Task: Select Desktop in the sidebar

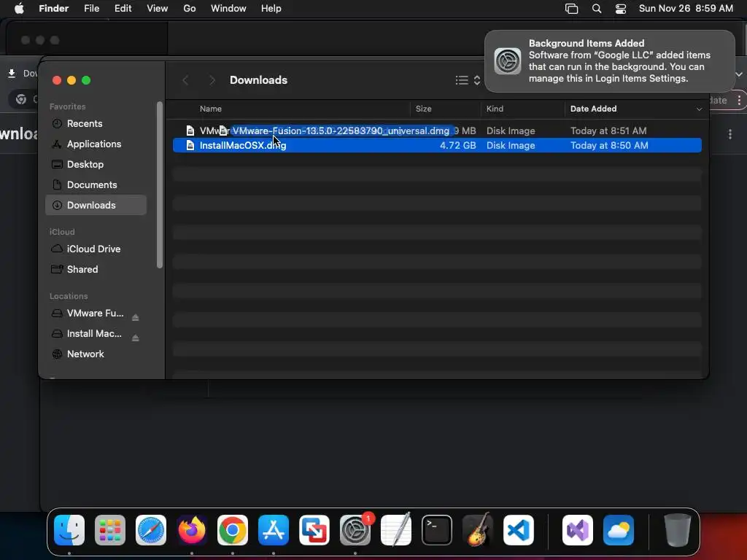Action: (96, 164)
